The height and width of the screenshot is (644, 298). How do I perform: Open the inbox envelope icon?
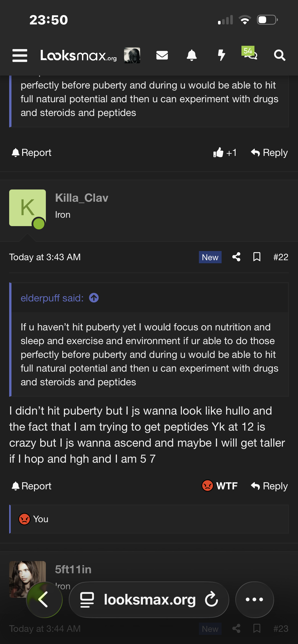point(162,55)
